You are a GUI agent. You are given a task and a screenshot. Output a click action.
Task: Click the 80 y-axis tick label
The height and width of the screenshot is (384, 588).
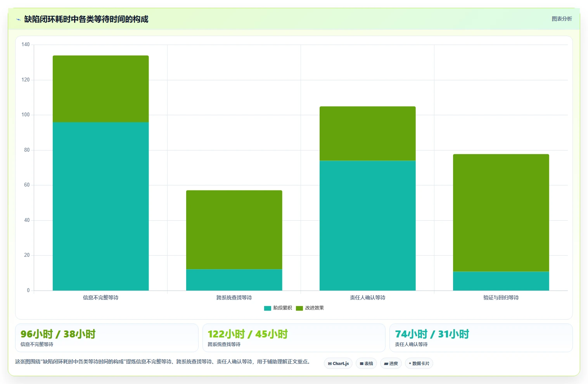27,150
